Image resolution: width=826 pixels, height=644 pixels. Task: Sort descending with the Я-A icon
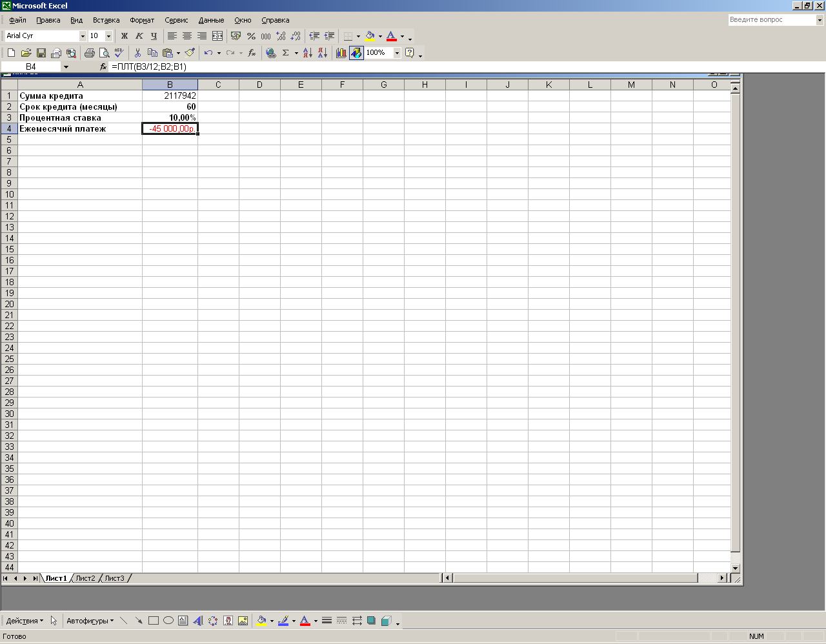(322, 53)
